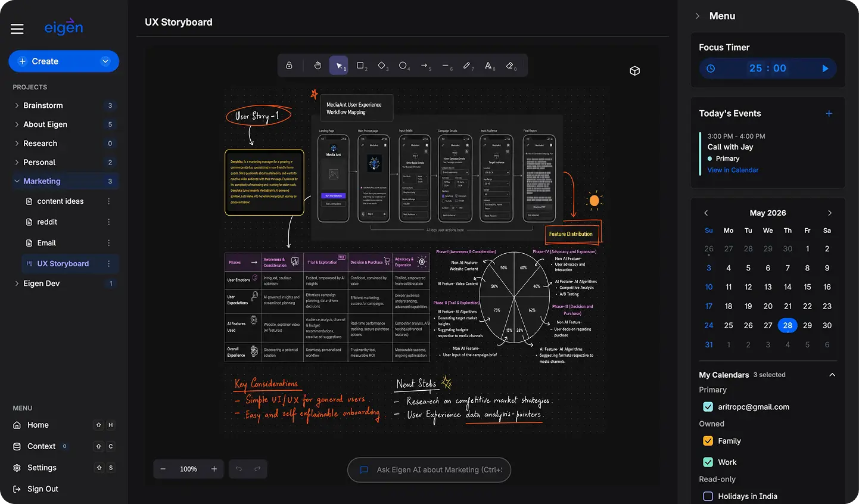Screen dimensions: 859x504
Task: Zoom in with the plus button
Action: [x=214, y=469]
